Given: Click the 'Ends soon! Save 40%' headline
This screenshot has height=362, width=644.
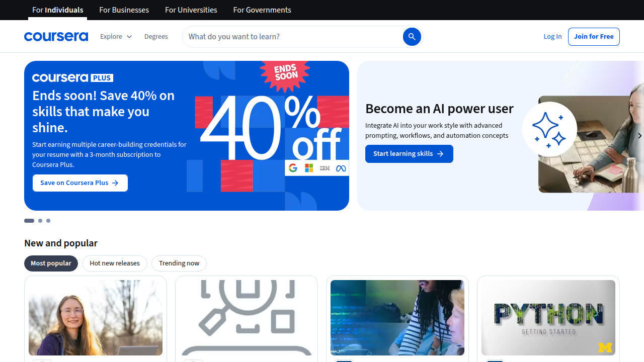Looking at the screenshot, I should (104, 112).
